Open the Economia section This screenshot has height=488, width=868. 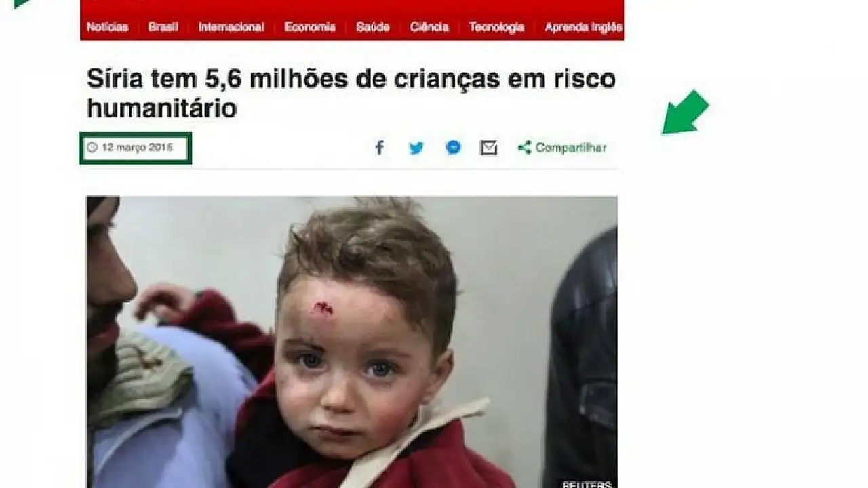pos(310,27)
